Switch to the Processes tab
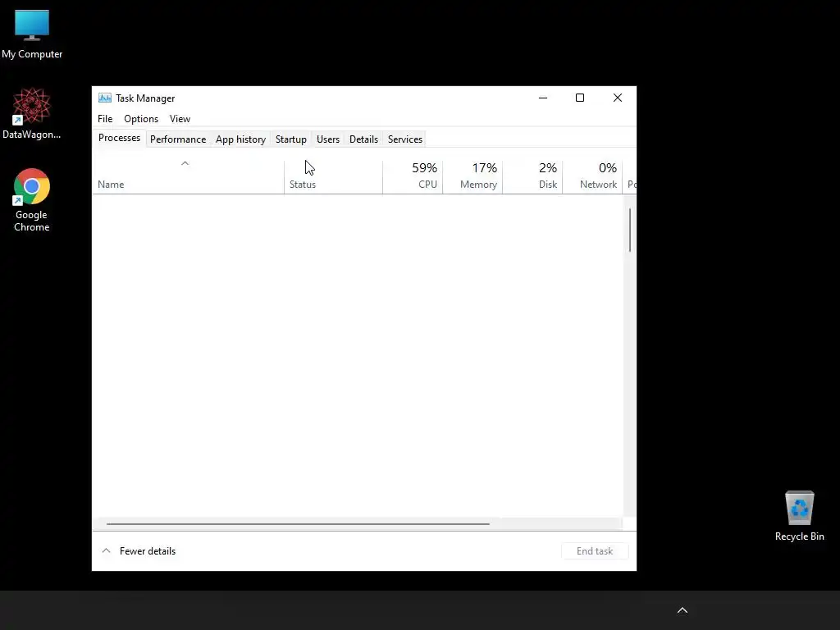Viewport: 840px width, 630px height. point(119,138)
